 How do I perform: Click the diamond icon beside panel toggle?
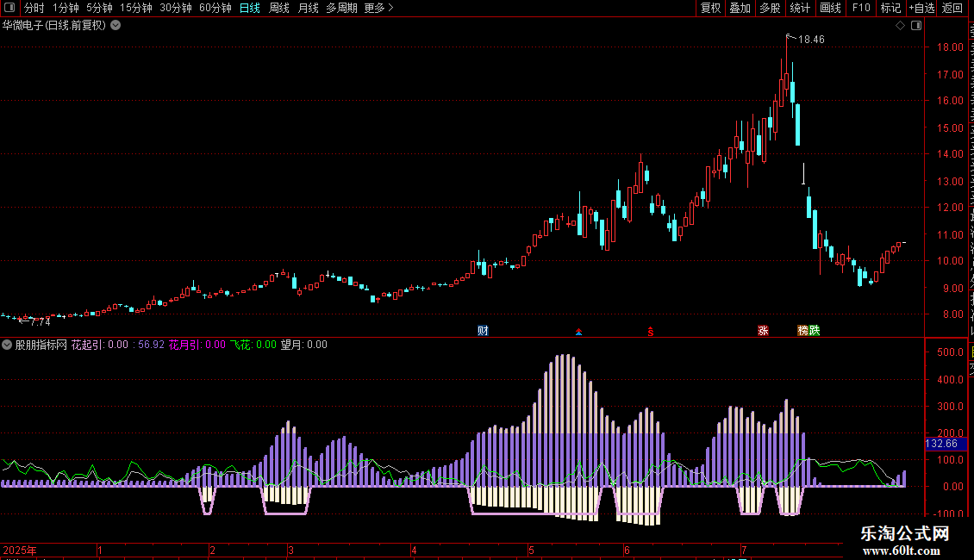(x=900, y=26)
